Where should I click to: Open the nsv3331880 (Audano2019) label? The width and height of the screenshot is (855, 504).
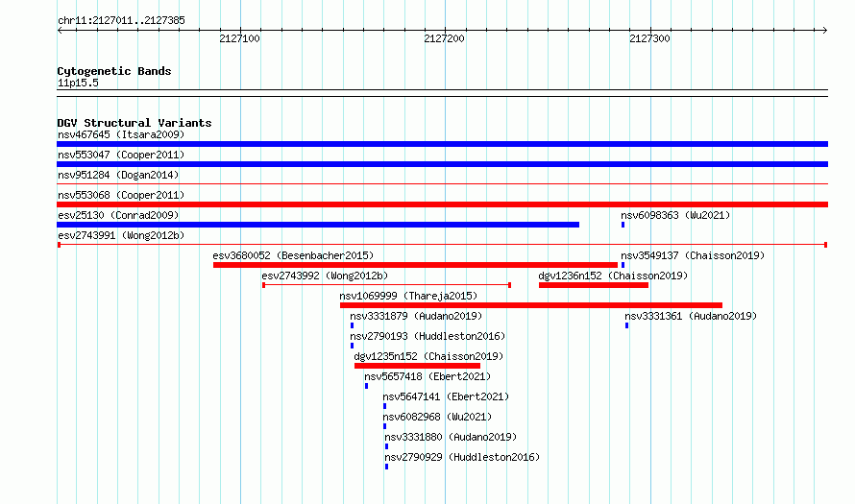click(x=451, y=437)
